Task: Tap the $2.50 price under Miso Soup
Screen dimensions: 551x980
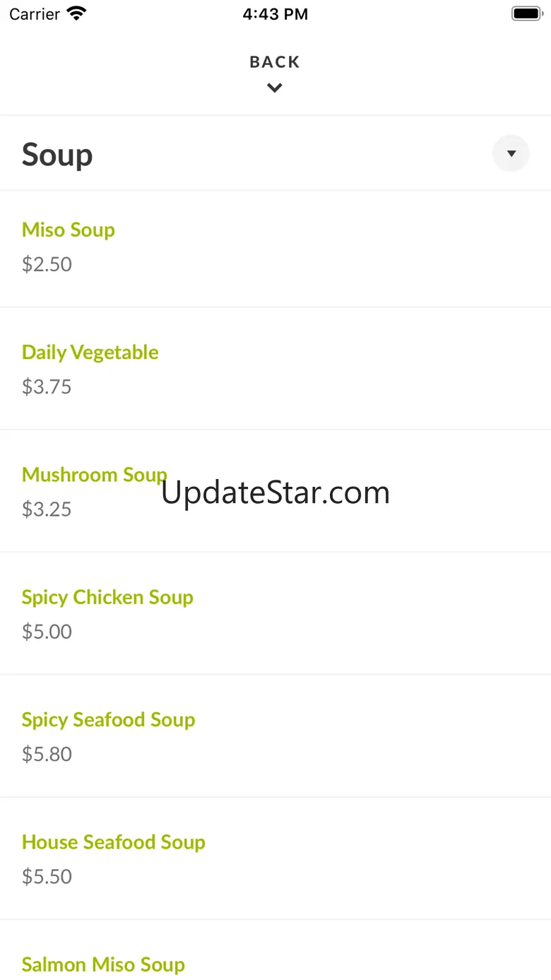Action: (47, 264)
